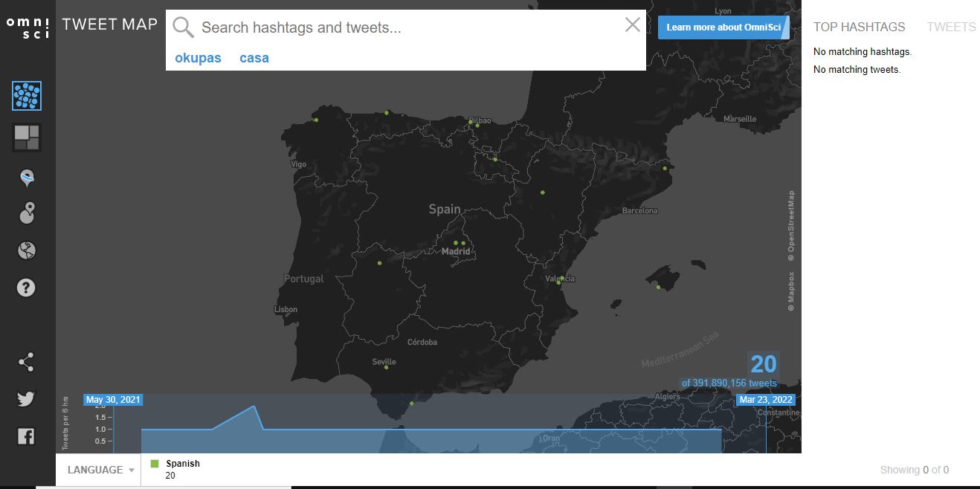This screenshot has width=980, height=489.
Task: Click the share icon in sidebar
Action: coord(27,362)
